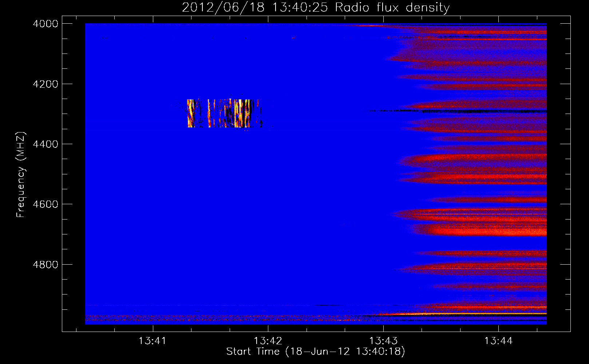Click the 13:41 time tick label
Image resolution: width=589 pixels, height=364 pixels.
coord(153,341)
